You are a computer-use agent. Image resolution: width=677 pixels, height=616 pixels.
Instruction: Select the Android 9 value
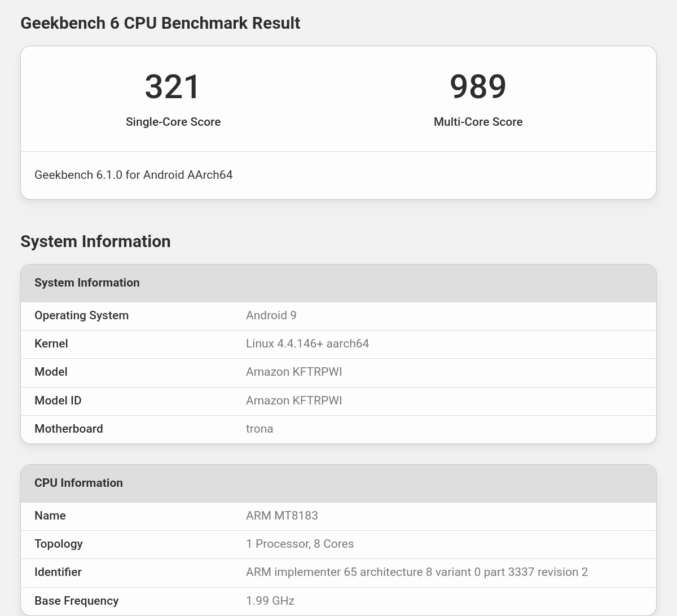click(271, 315)
